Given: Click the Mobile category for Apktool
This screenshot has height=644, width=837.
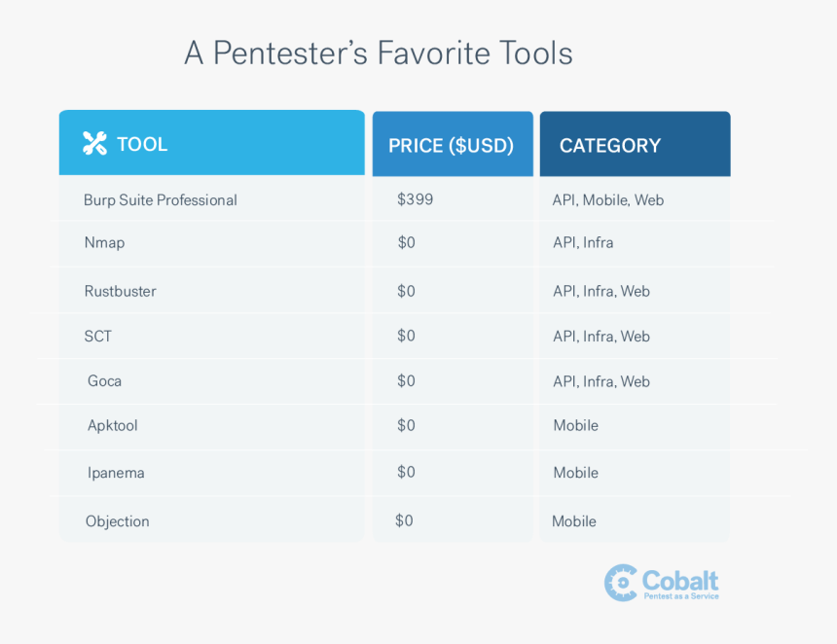Looking at the screenshot, I should click(576, 426).
